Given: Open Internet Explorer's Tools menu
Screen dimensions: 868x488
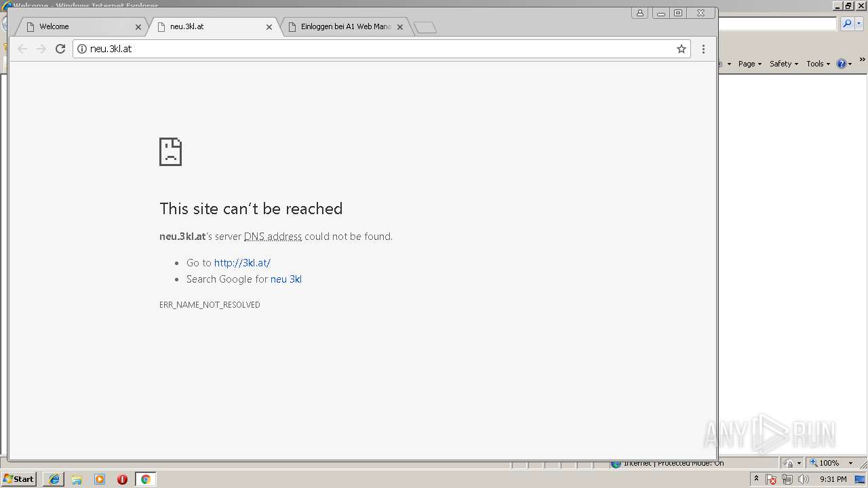Looking at the screenshot, I should pos(818,64).
